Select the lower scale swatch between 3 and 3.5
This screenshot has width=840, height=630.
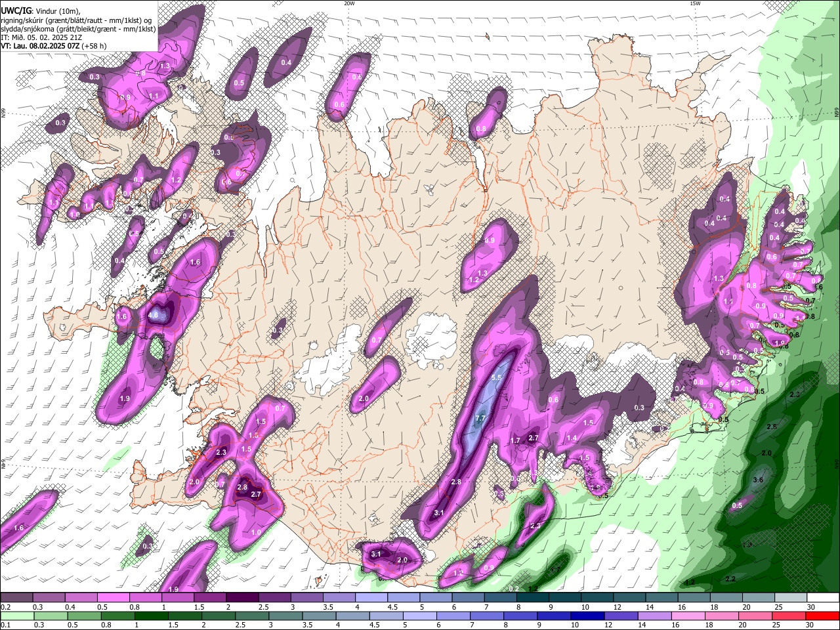coord(286,616)
